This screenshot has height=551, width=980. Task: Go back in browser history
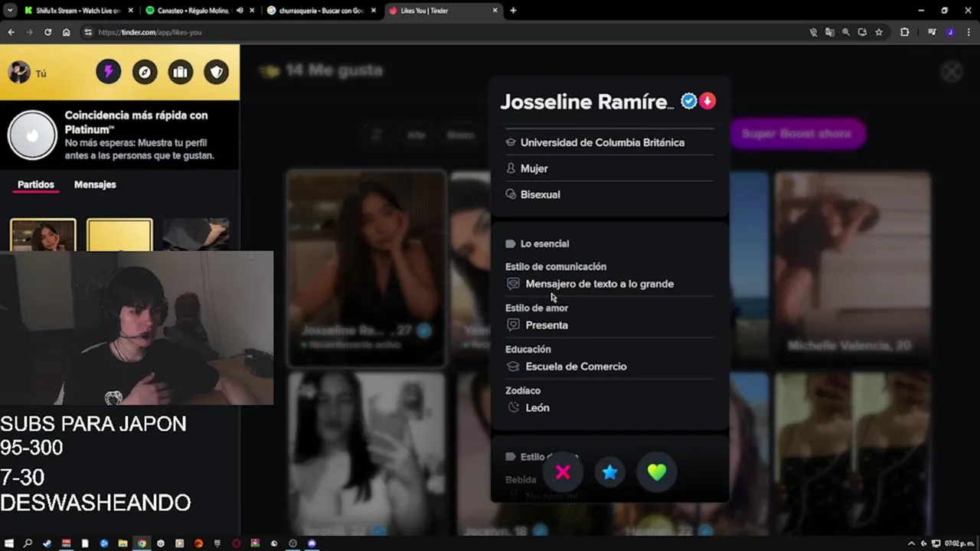pos(11,32)
